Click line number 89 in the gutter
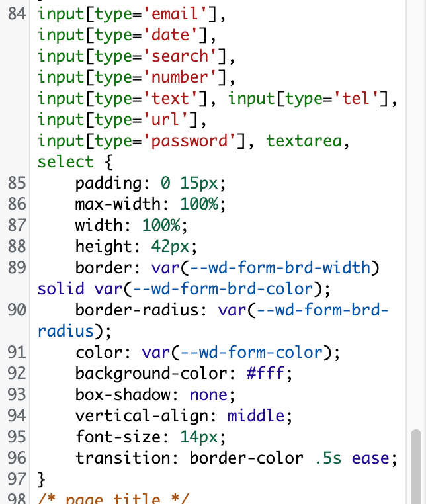The width and height of the screenshot is (426, 504). coord(17,268)
